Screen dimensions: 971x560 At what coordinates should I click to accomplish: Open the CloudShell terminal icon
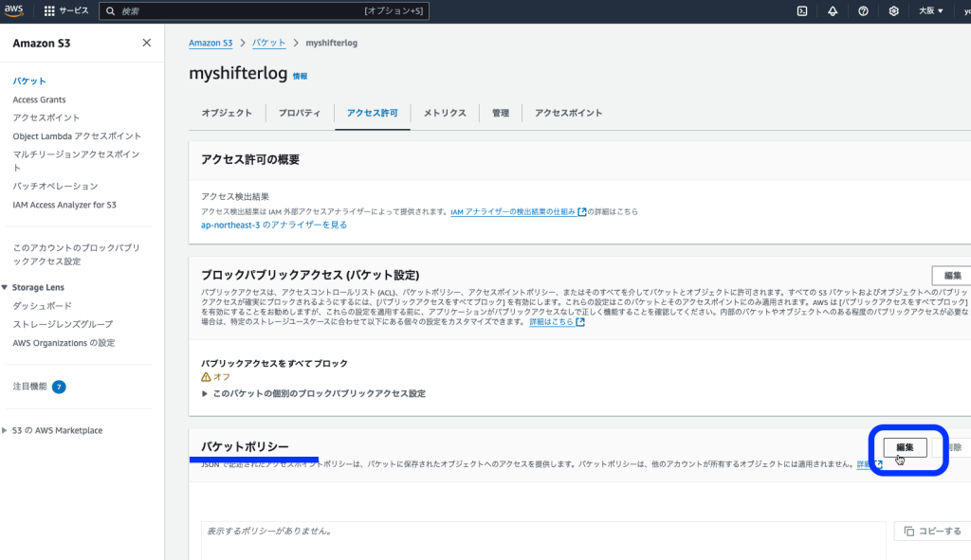point(802,11)
